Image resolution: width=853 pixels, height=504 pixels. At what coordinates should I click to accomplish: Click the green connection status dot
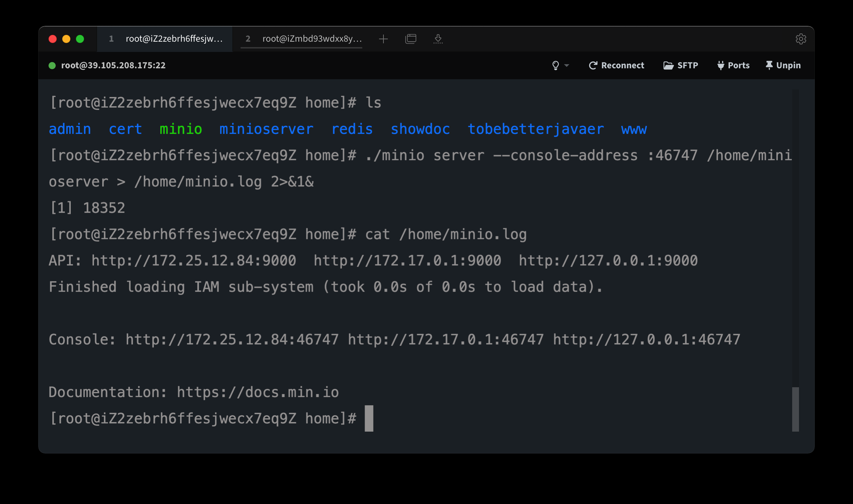click(52, 66)
